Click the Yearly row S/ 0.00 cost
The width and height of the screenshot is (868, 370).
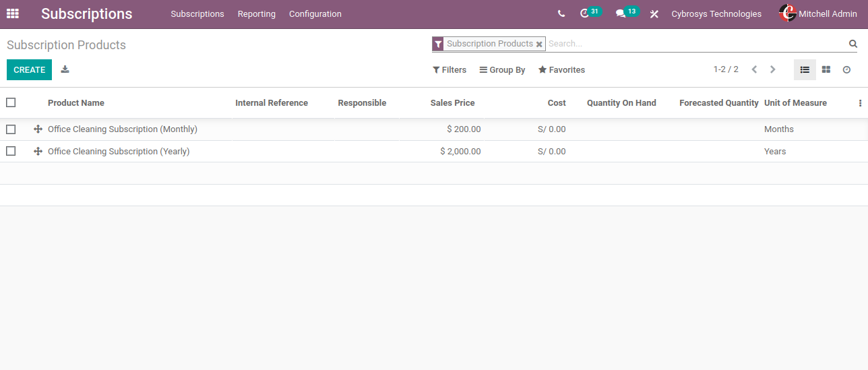pos(552,152)
